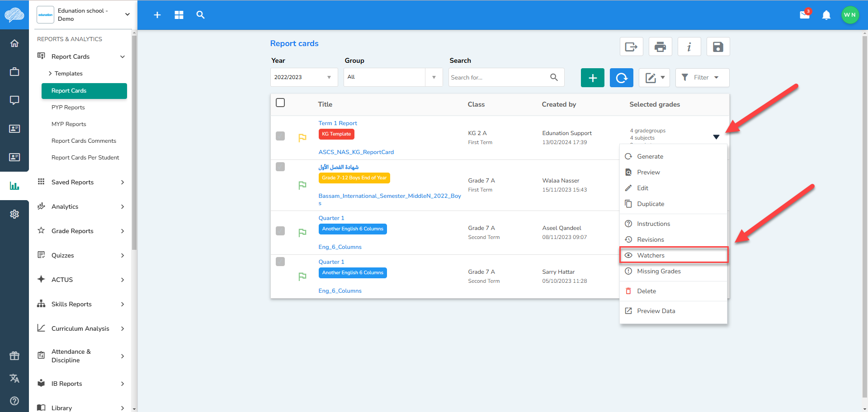
Task: Open the ASCS_NAS_KG_ReportCard link
Action: coord(356,152)
